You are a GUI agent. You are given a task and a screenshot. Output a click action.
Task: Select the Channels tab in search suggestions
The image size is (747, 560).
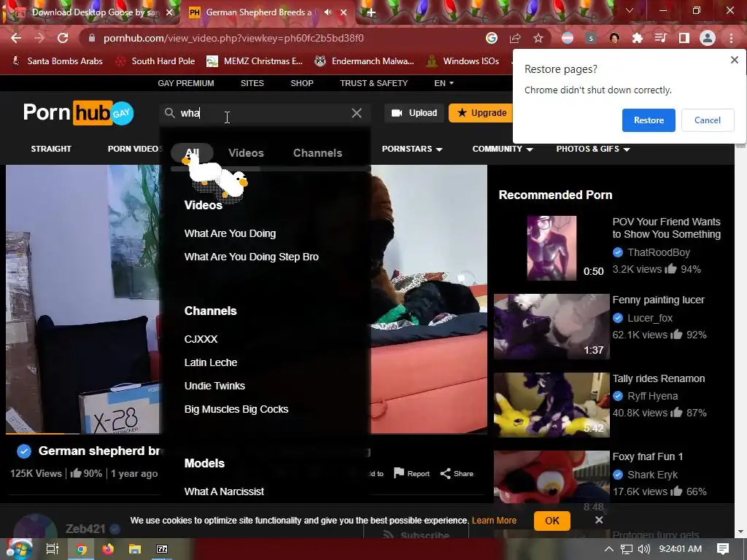point(317,153)
